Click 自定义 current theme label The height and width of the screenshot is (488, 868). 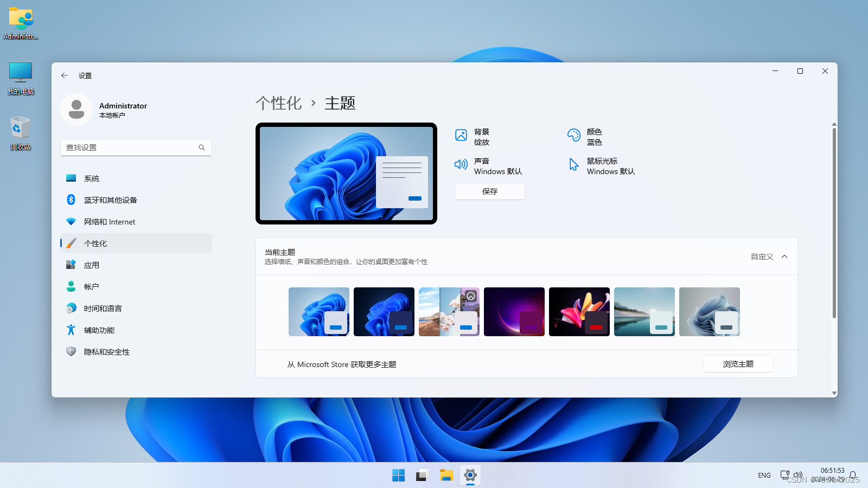coord(762,256)
